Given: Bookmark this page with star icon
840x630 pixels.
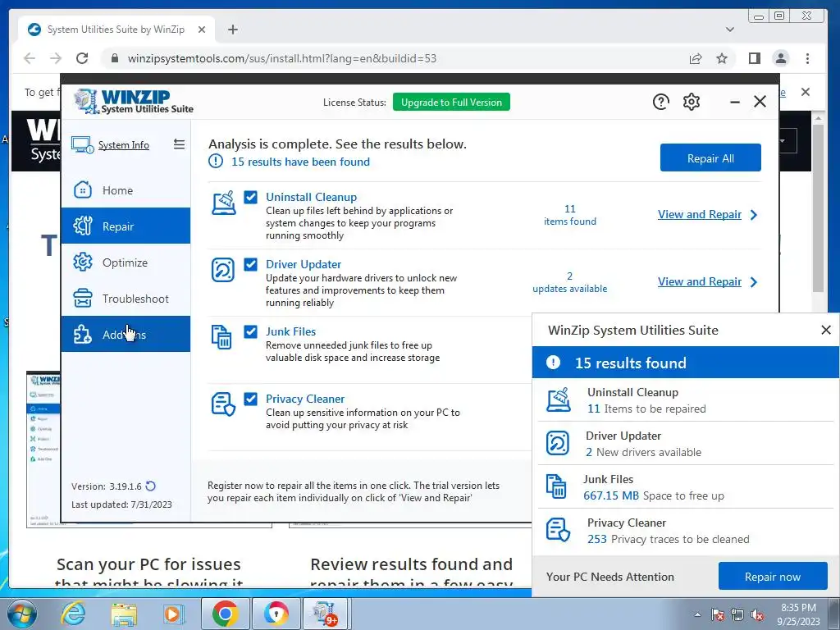Looking at the screenshot, I should (x=722, y=58).
